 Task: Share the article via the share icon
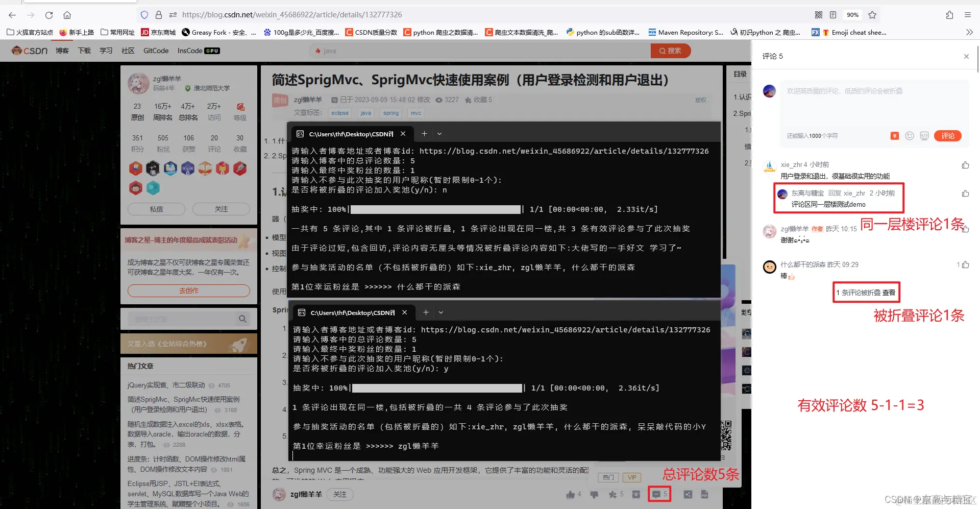[x=688, y=494]
